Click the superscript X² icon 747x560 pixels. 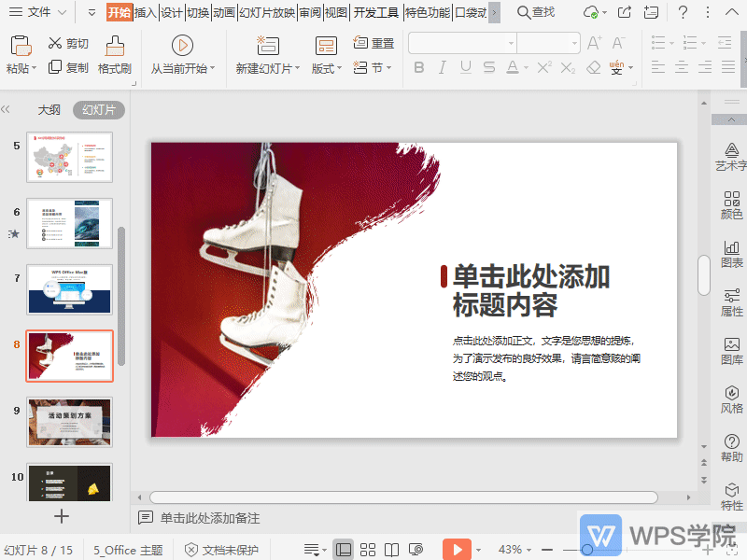[544, 67]
